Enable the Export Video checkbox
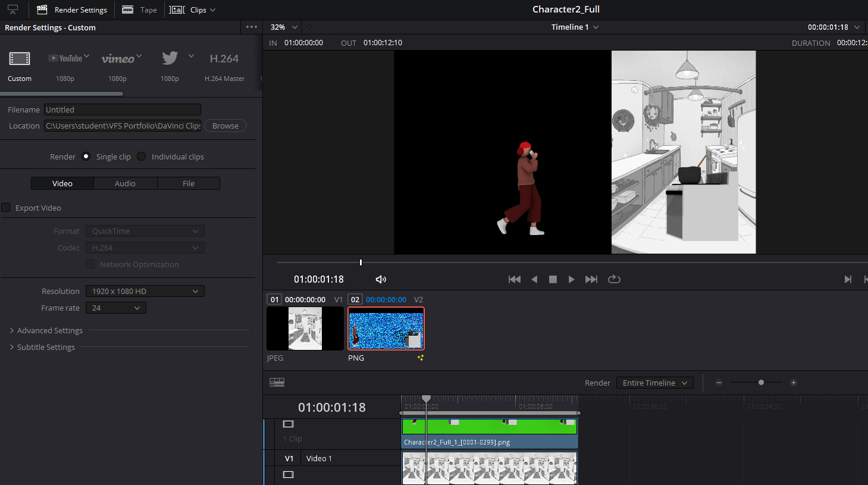The image size is (868, 485). click(x=6, y=208)
